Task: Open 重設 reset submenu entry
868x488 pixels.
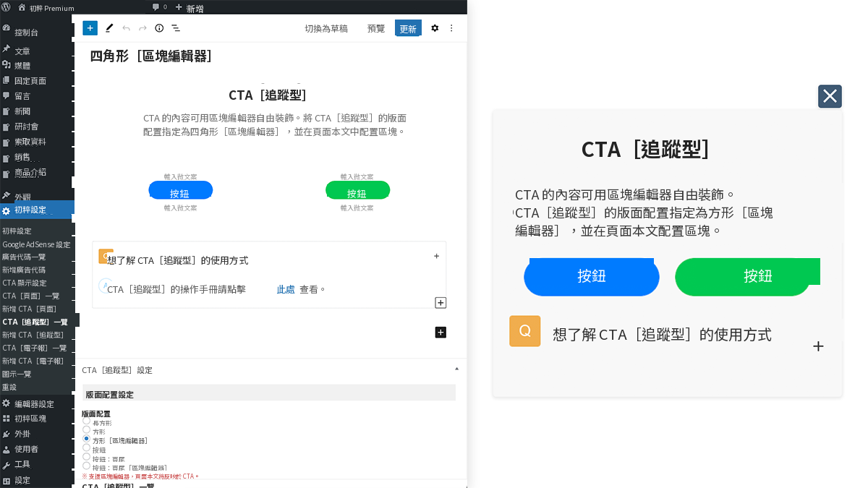Action: [9, 387]
